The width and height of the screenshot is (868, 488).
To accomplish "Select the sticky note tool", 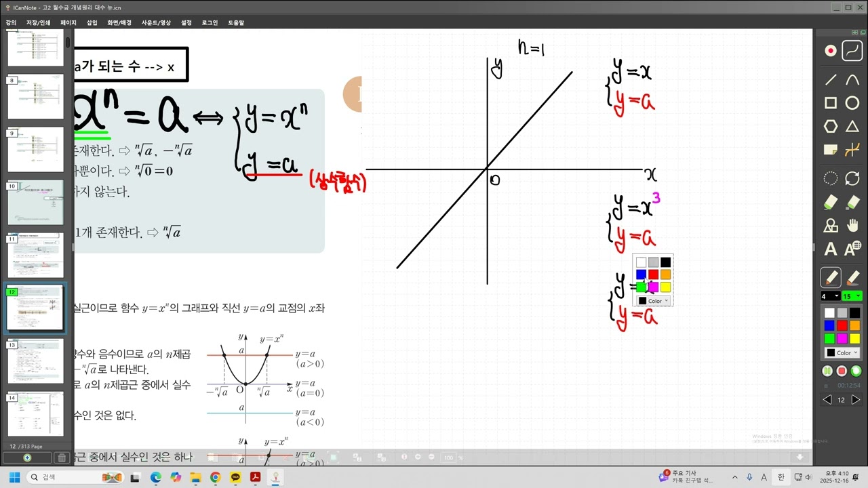I will coord(830,149).
